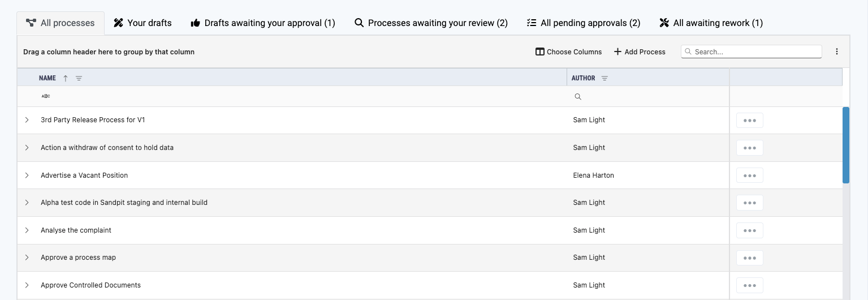The width and height of the screenshot is (868, 300).
Task: Open the vertical three-dot grid menu
Action: pos(837,52)
